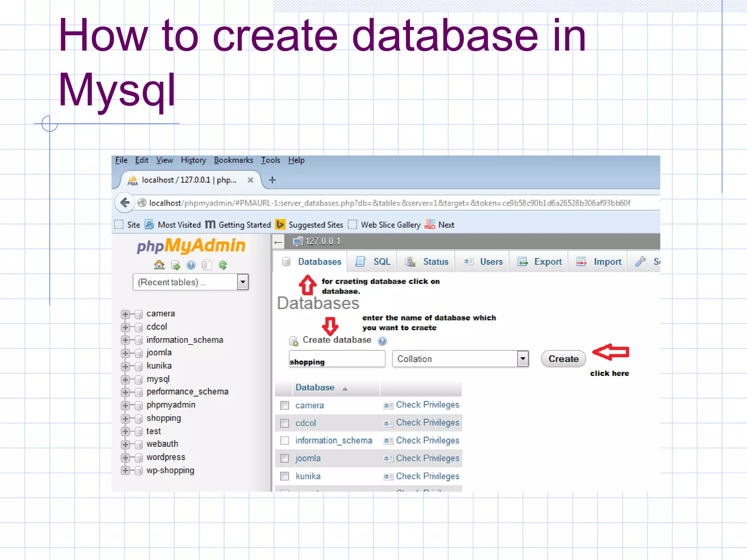Open the documentation page icon in sidebar
The height and width of the screenshot is (560, 747).
coord(206,265)
